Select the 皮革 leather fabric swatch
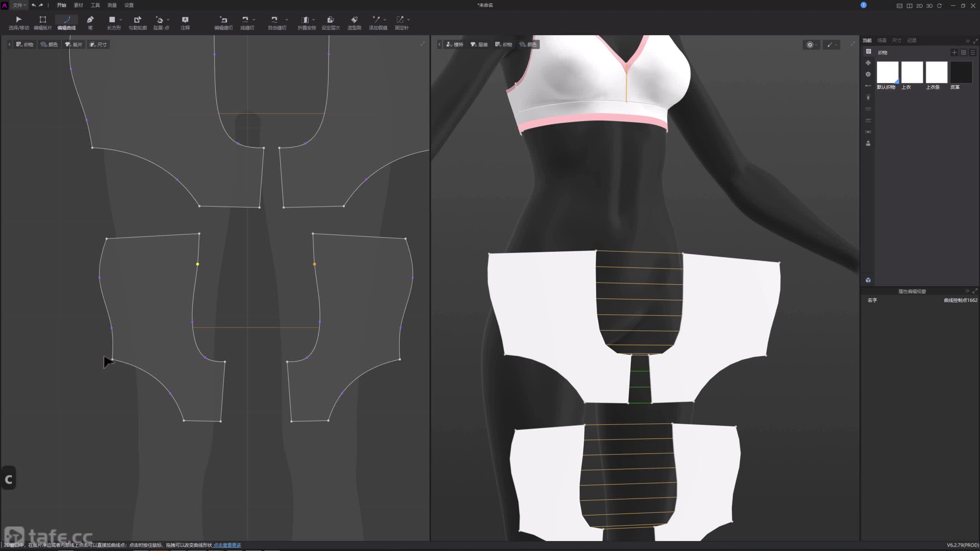 coord(961,72)
